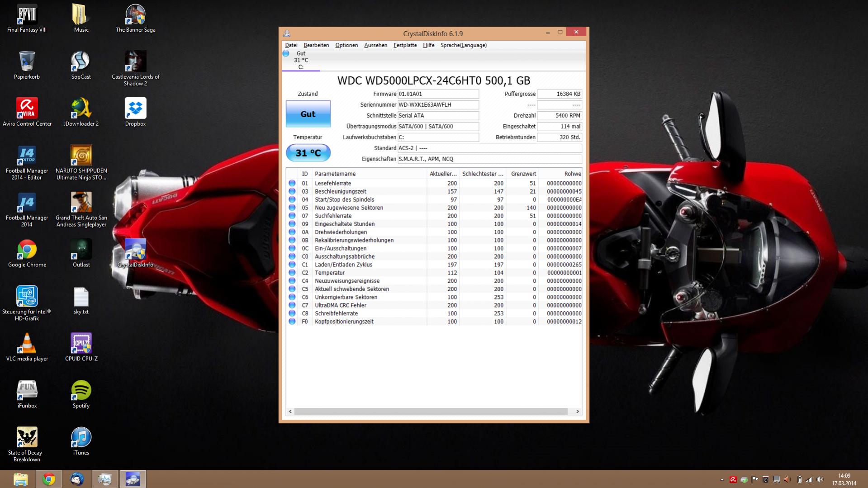Launch The Banner Saga shortcut
Viewport: 868px width, 488px height.
click(x=135, y=18)
